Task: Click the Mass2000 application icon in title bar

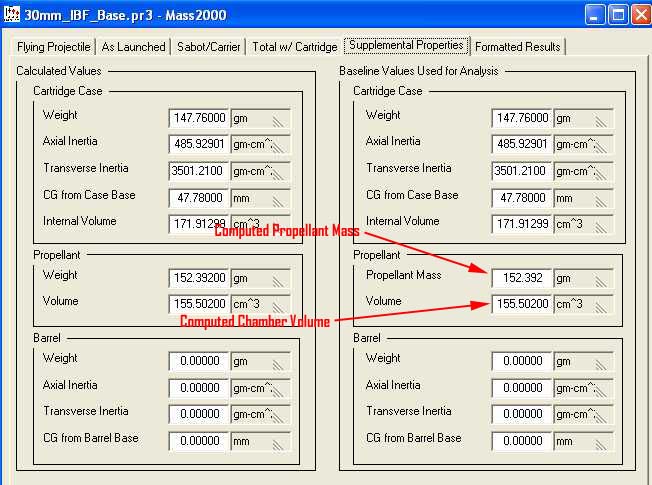Action: pyautogui.click(x=13, y=14)
